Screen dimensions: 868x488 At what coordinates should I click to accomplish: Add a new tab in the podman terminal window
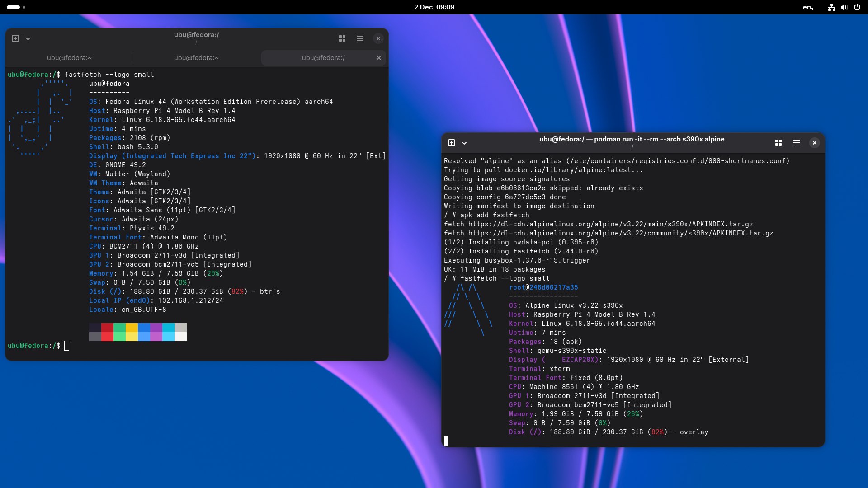click(x=452, y=143)
